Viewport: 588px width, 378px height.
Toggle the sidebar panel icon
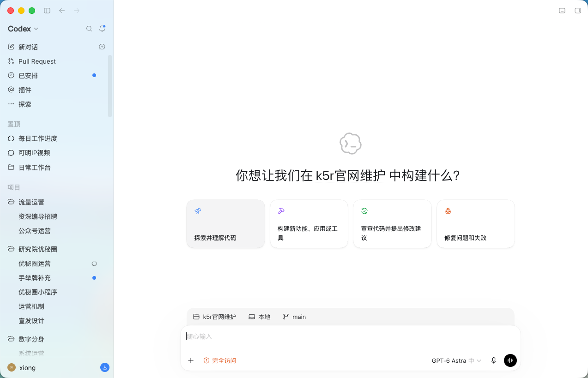(x=47, y=11)
